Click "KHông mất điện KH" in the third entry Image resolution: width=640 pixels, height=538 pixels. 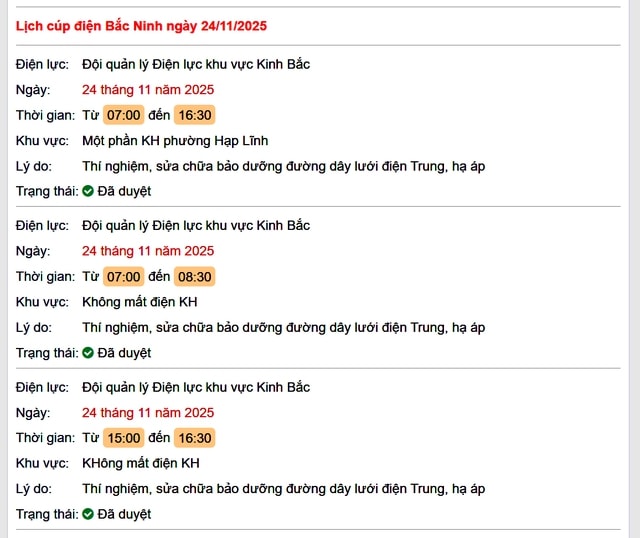[x=141, y=463]
